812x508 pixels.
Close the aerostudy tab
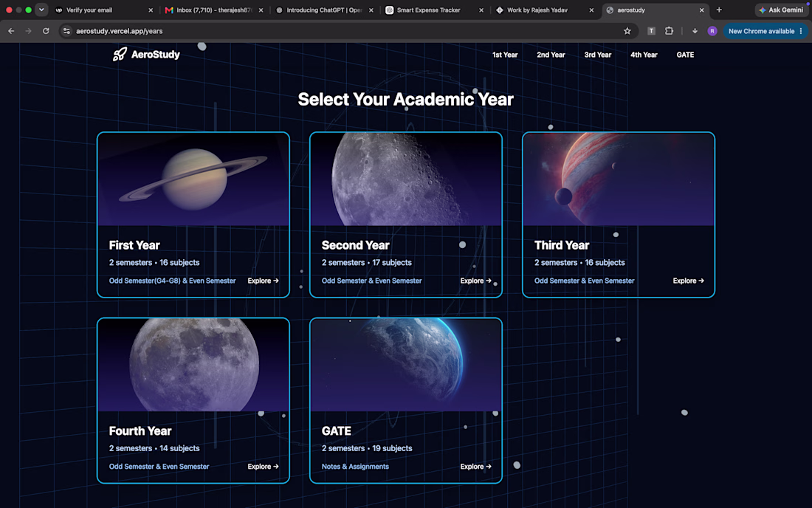point(702,10)
